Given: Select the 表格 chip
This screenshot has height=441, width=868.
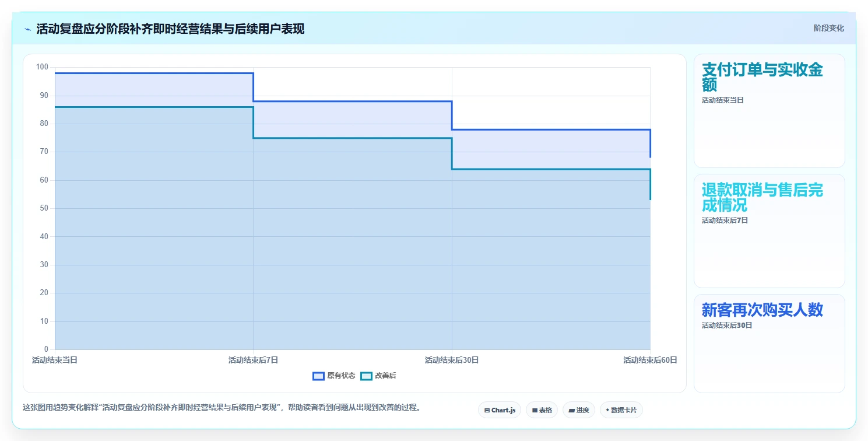Looking at the screenshot, I should [542, 410].
